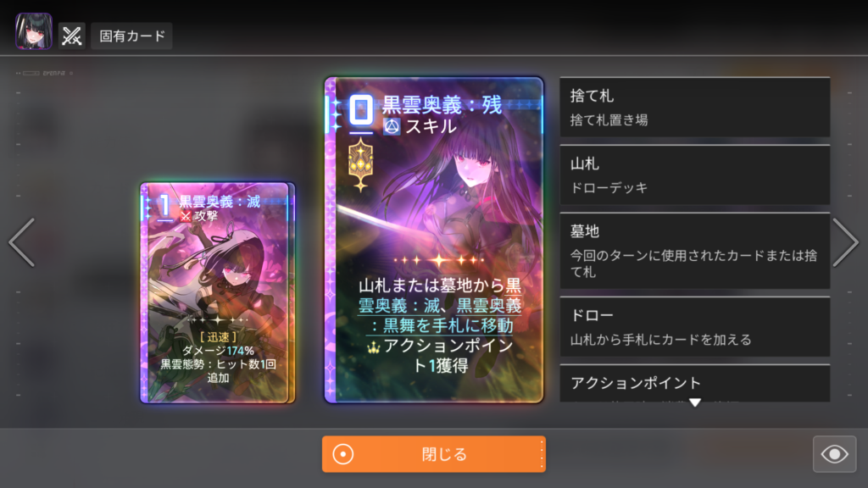Click the character portrait avatar icon

click(x=34, y=31)
